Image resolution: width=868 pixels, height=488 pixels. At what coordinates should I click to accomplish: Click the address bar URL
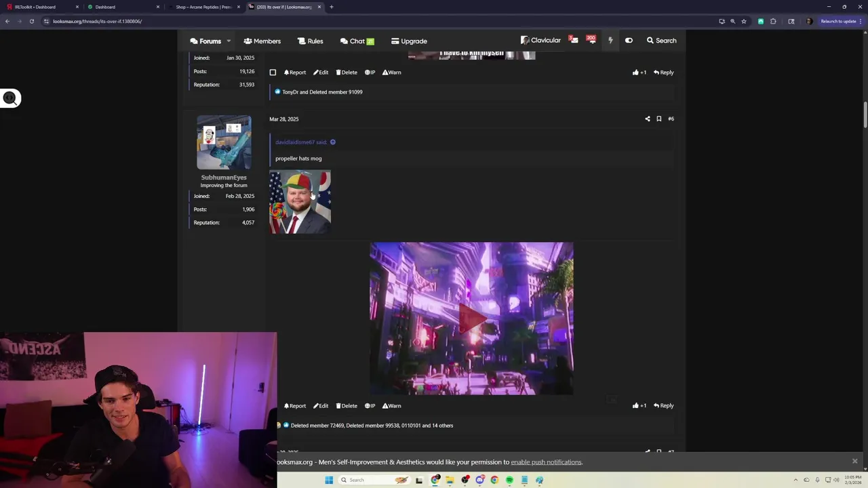click(x=97, y=21)
